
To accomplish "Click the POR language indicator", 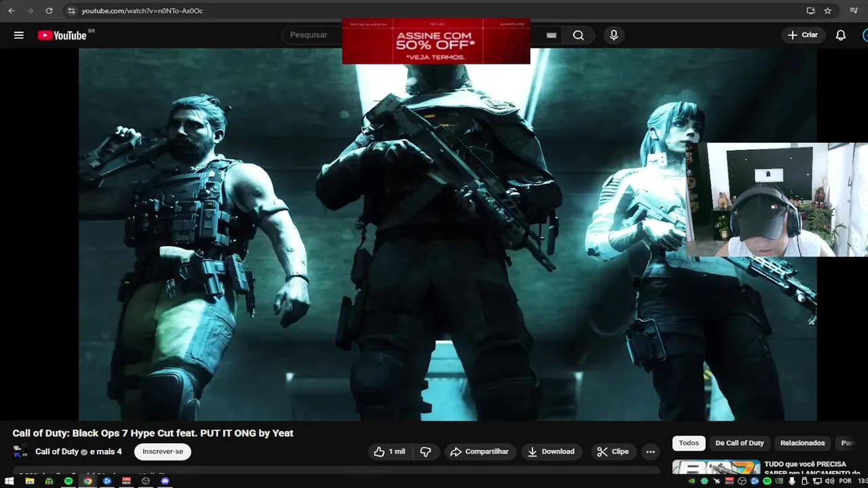I will (845, 481).
